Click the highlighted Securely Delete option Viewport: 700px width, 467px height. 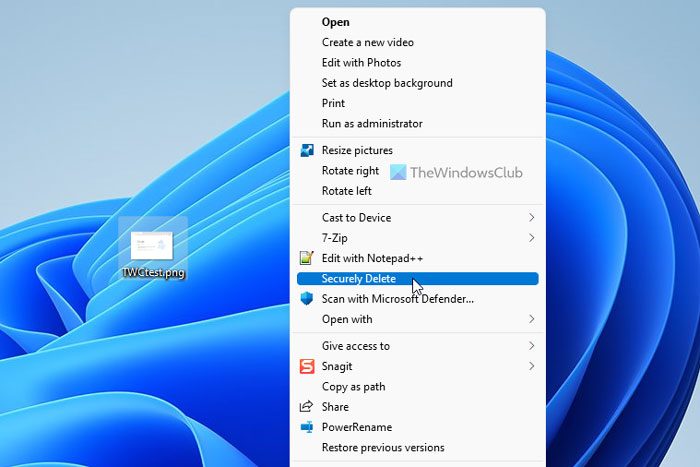(417, 279)
